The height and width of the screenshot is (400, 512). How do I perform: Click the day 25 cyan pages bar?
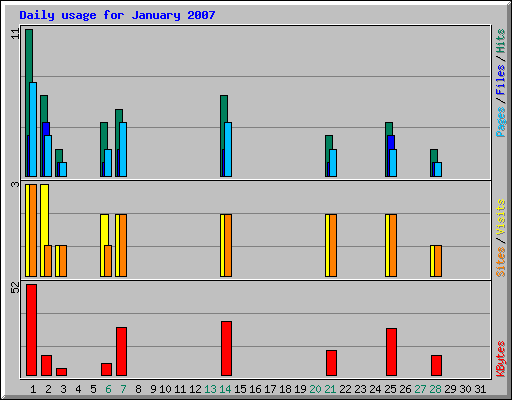[393, 163]
